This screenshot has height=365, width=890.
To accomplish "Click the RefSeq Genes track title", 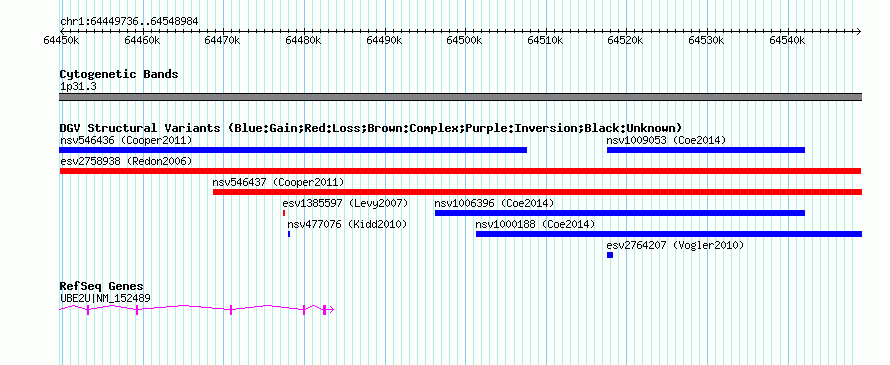I will (x=102, y=286).
